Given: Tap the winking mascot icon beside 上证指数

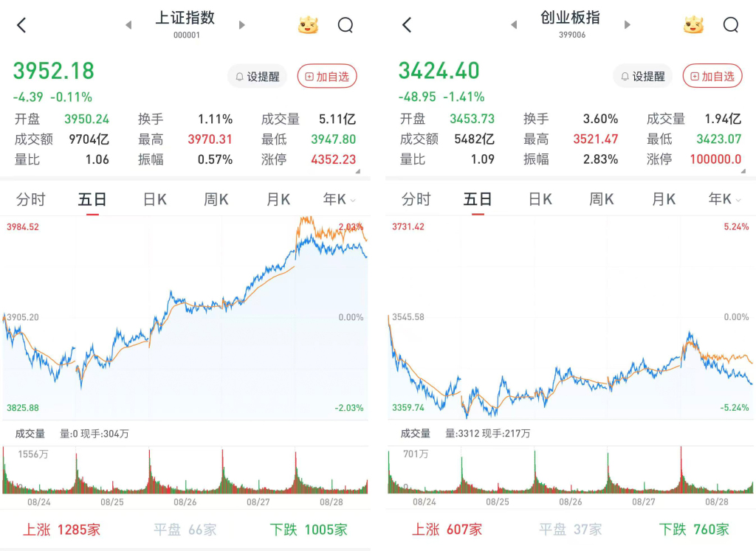Looking at the screenshot, I should point(308,25).
